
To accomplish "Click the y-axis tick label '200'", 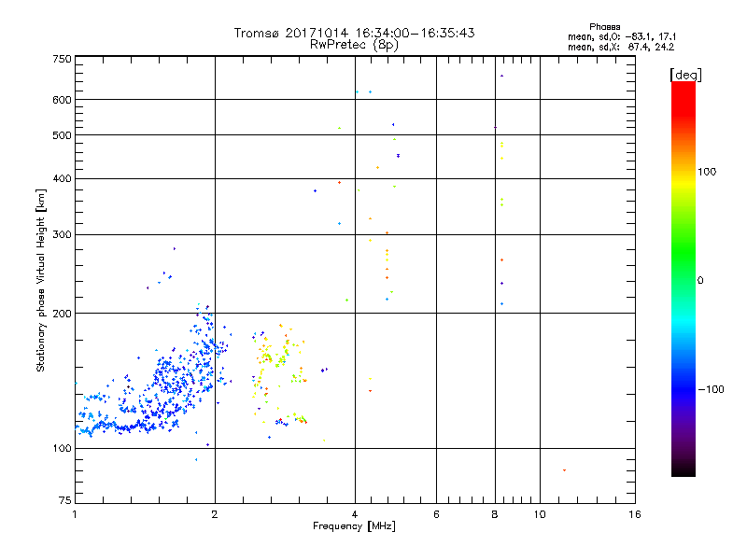I will [62, 314].
